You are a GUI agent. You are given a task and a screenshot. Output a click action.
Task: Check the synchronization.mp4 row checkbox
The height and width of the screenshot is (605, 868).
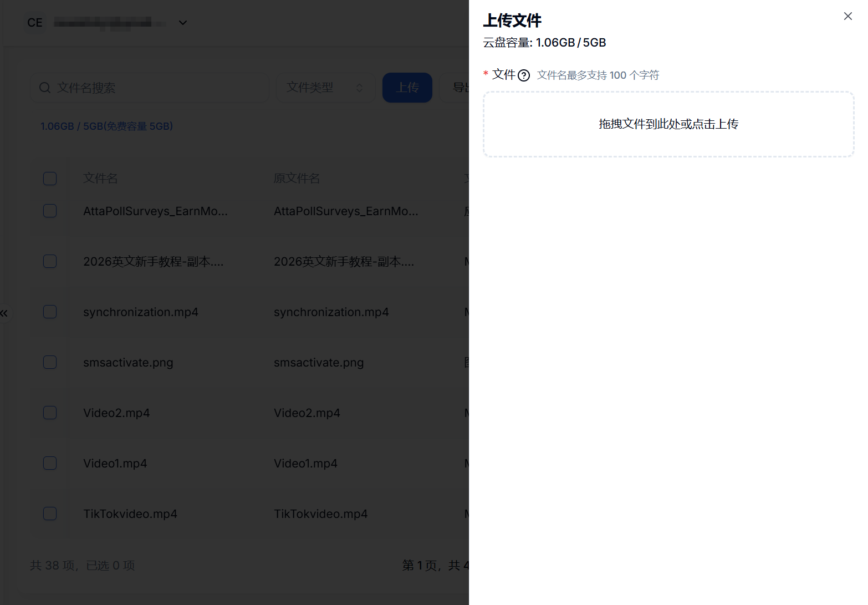coord(50,312)
